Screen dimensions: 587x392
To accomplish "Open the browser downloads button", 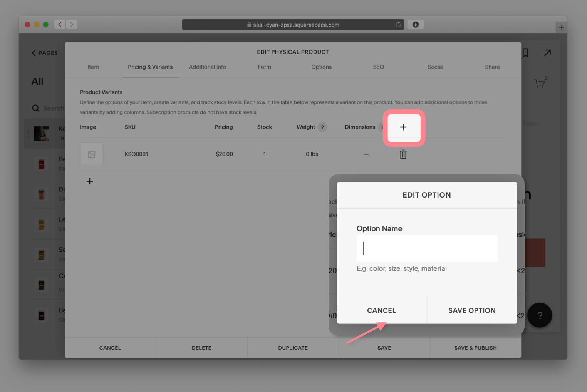I will click(x=416, y=25).
